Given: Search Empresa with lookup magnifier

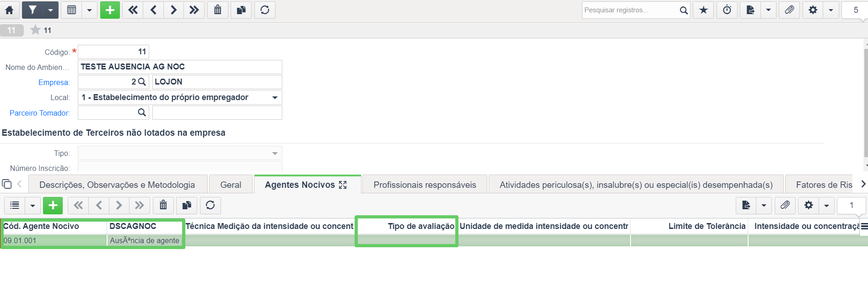Looking at the screenshot, I should 142,82.
